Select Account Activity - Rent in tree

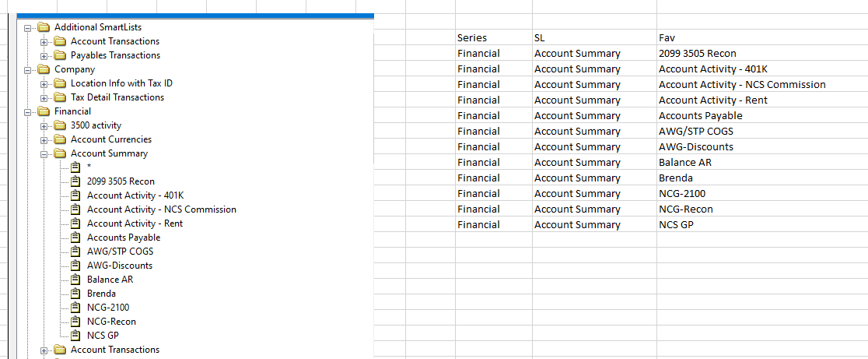click(x=135, y=223)
